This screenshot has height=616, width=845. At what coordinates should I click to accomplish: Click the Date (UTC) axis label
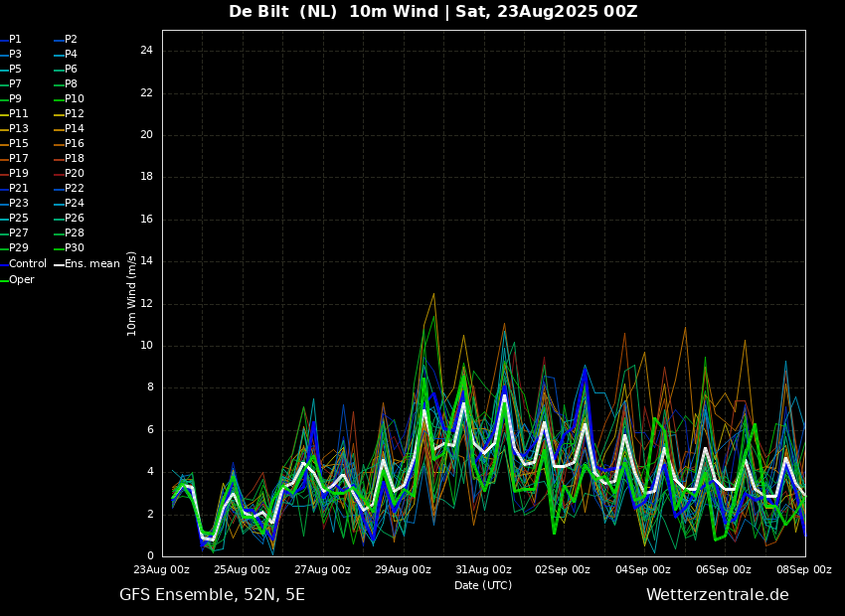[x=483, y=585]
